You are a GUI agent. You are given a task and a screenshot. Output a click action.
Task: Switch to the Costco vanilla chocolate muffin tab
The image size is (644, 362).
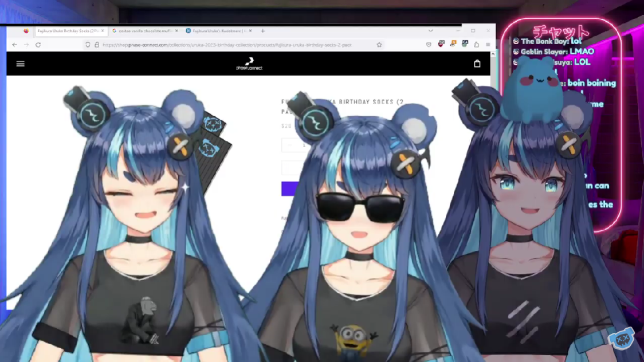click(x=146, y=31)
